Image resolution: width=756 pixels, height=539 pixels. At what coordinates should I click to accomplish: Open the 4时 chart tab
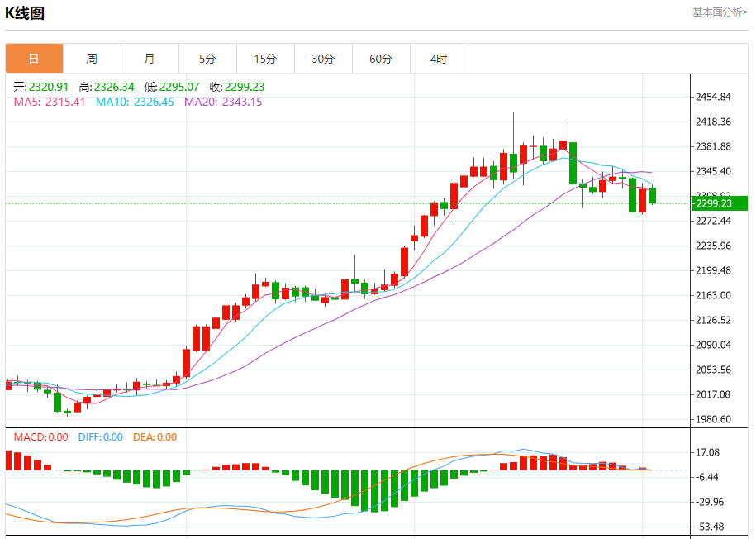tap(440, 59)
